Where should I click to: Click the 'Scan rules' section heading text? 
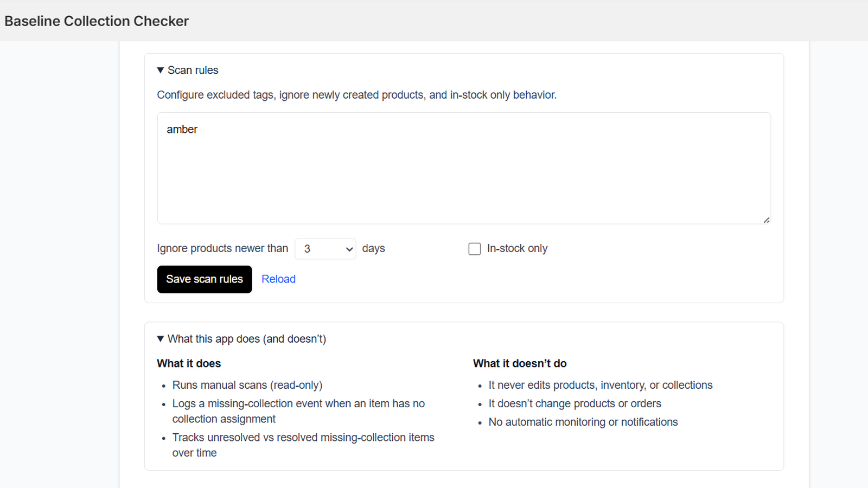(x=193, y=70)
